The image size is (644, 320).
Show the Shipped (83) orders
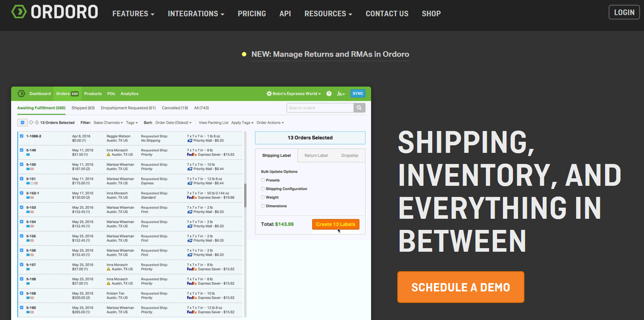[x=83, y=108]
